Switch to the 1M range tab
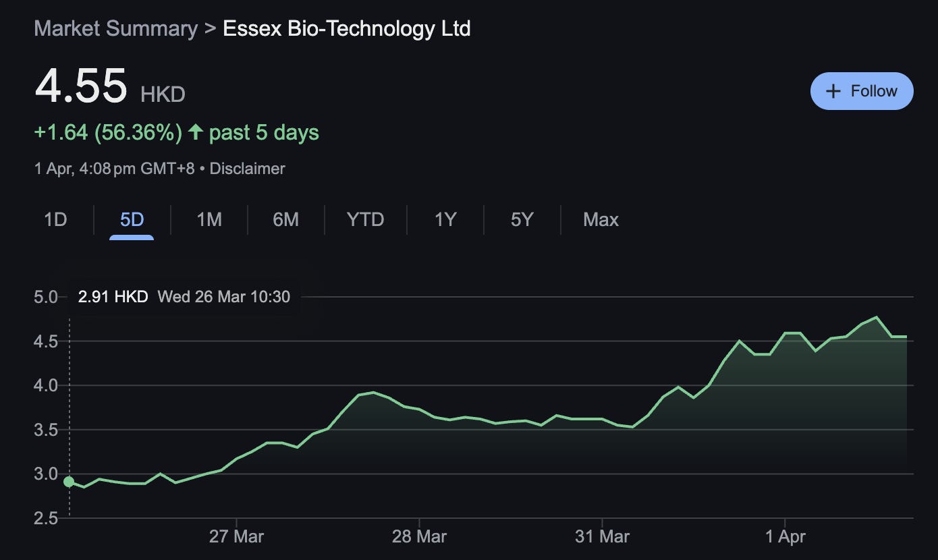This screenshot has width=938, height=560. click(x=209, y=220)
